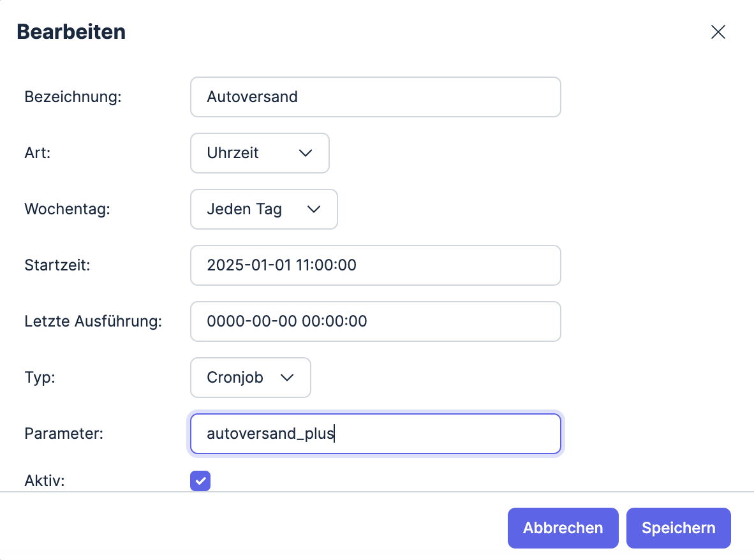The image size is (754, 560).
Task: Open the Typ dropdown showing Cronjob
Action: pyautogui.click(x=250, y=378)
